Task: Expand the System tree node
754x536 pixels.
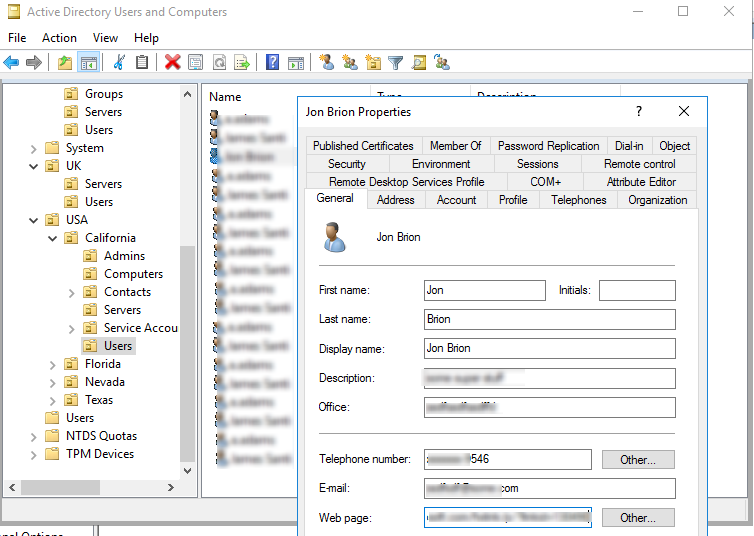Action: pos(33,149)
